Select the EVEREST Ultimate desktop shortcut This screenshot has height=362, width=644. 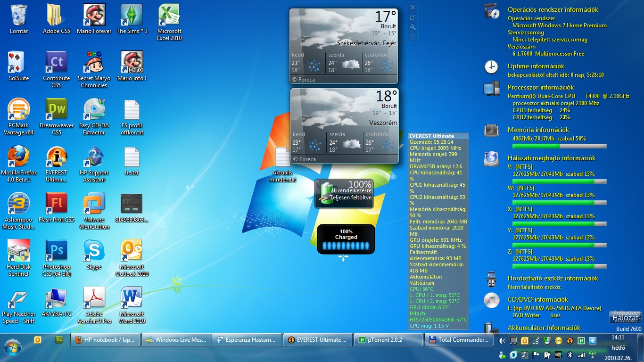click(x=57, y=164)
